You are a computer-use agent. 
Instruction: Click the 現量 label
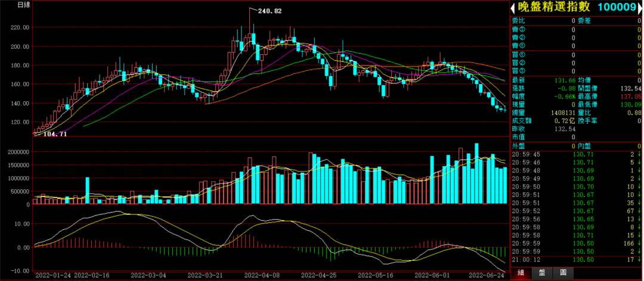[x=518, y=105]
